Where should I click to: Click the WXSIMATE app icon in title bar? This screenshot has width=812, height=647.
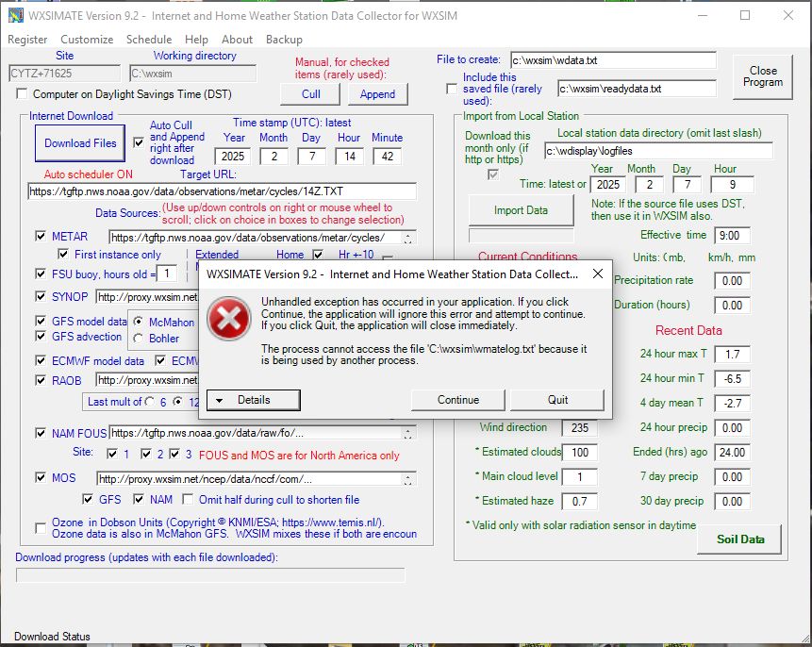(15, 15)
